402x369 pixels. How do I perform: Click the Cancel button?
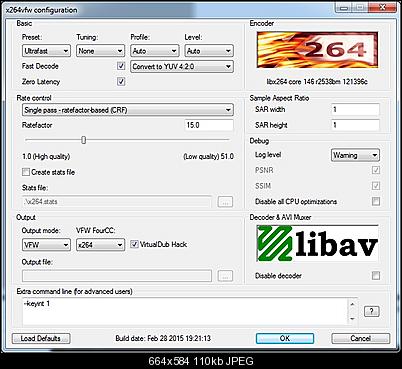[x=361, y=338]
